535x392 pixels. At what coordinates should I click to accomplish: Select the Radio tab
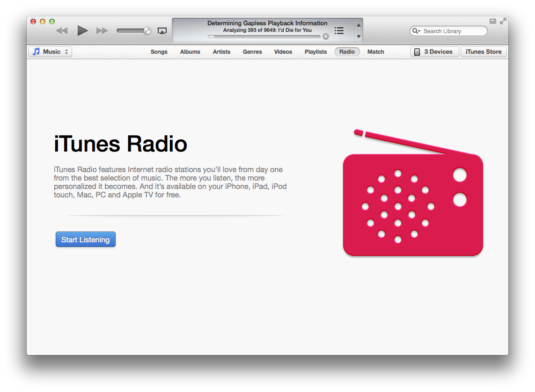point(347,52)
